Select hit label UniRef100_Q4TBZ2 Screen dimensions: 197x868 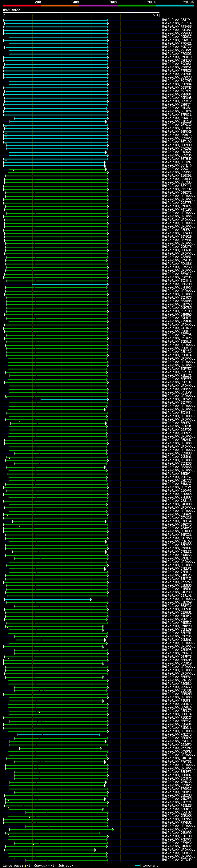click(x=177, y=328)
